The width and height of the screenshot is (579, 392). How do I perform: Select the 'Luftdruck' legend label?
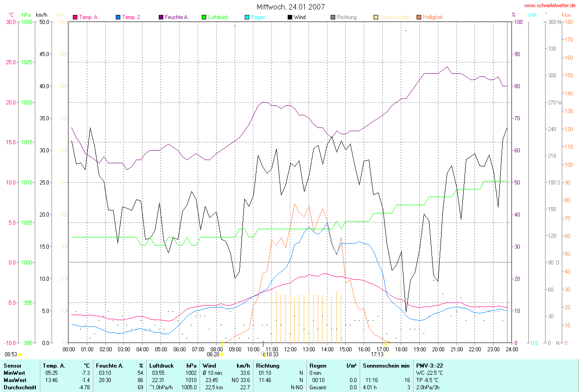[218, 17]
